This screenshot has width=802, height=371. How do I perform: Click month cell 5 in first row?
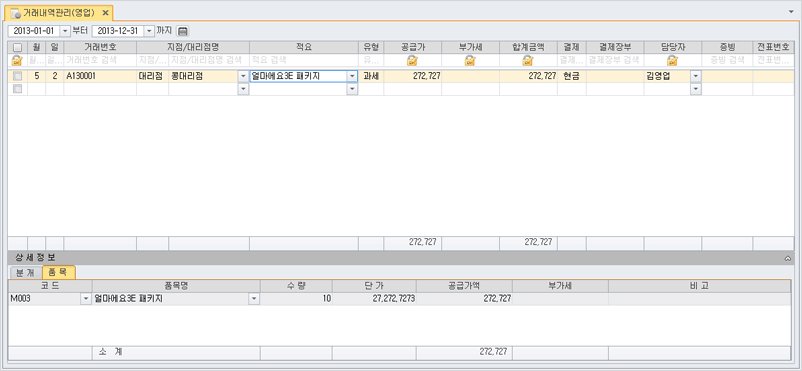(x=36, y=76)
